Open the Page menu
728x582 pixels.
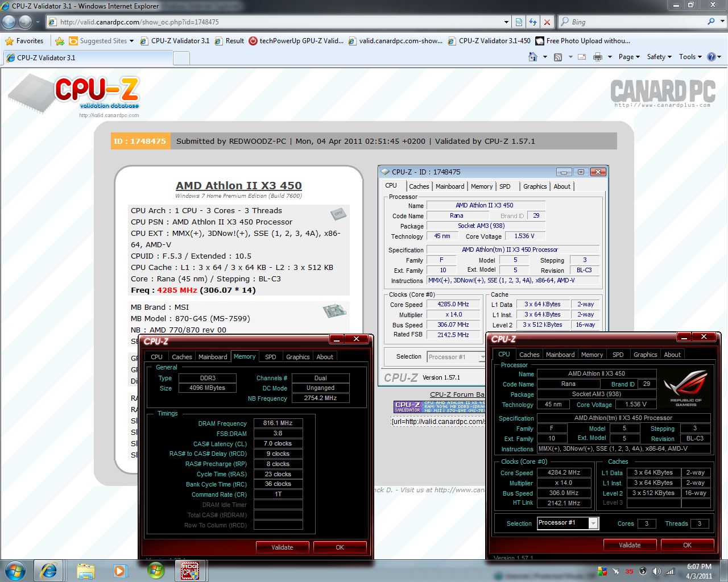click(x=629, y=57)
